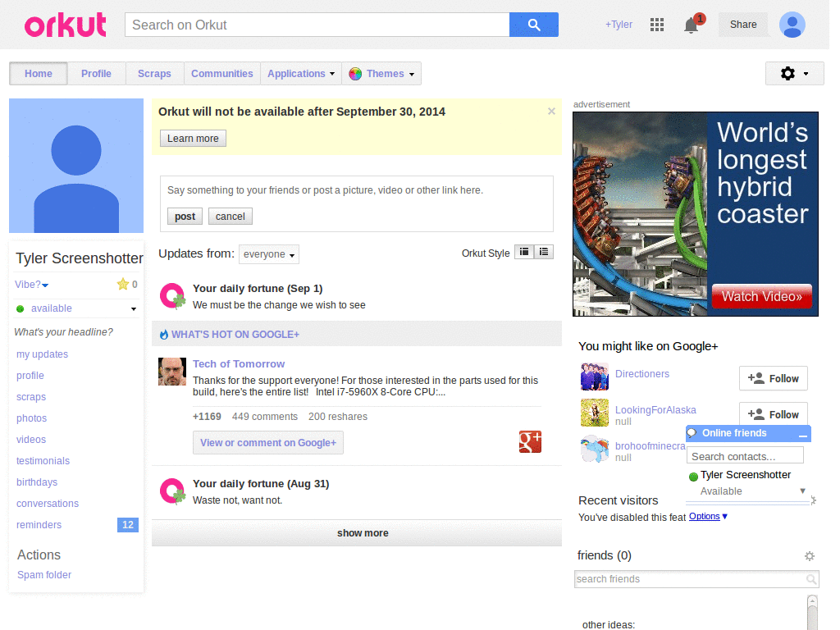Click the green available status dot
840x630 pixels.
[x=21, y=308]
